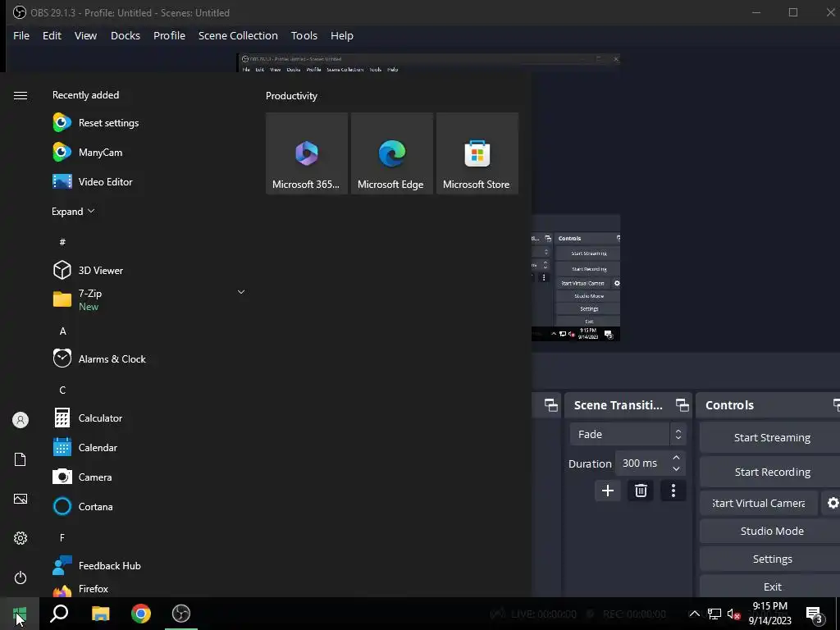Screen dimensions: 840x630
Task: Decrease the transition Duration value
Action: point(676,469)
